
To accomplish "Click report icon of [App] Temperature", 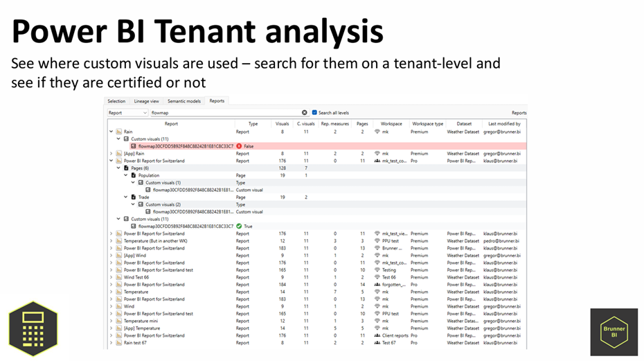I will (x=118, y=328).
